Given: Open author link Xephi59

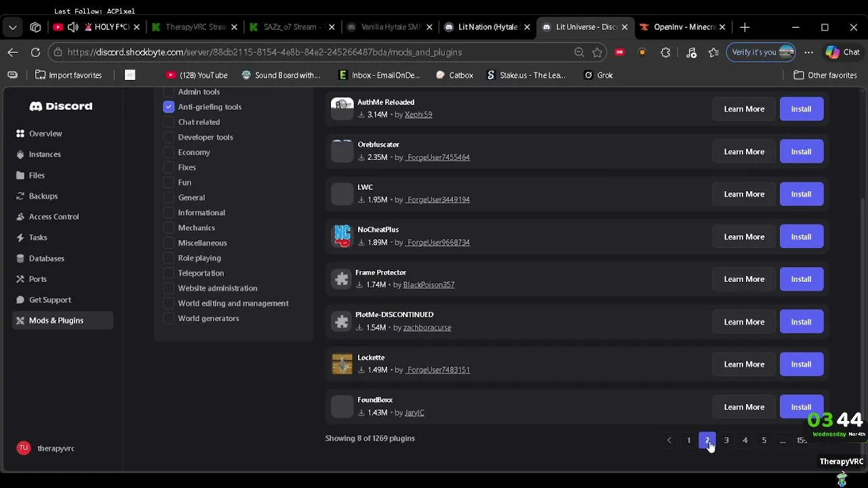Looking at the screenshot, I should click(418, 115).
